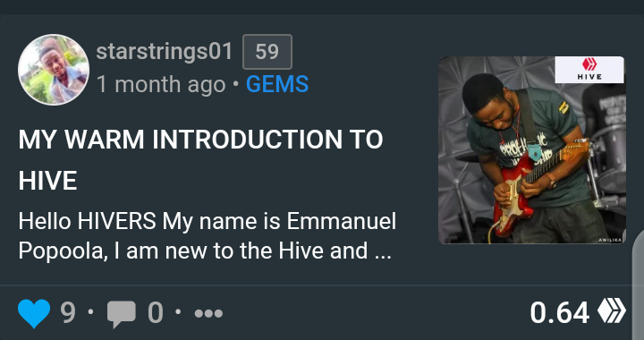Screen dimensions: 644x340
Task: Click the scrollbar handle at the right edge
Action: coord(638,284)
